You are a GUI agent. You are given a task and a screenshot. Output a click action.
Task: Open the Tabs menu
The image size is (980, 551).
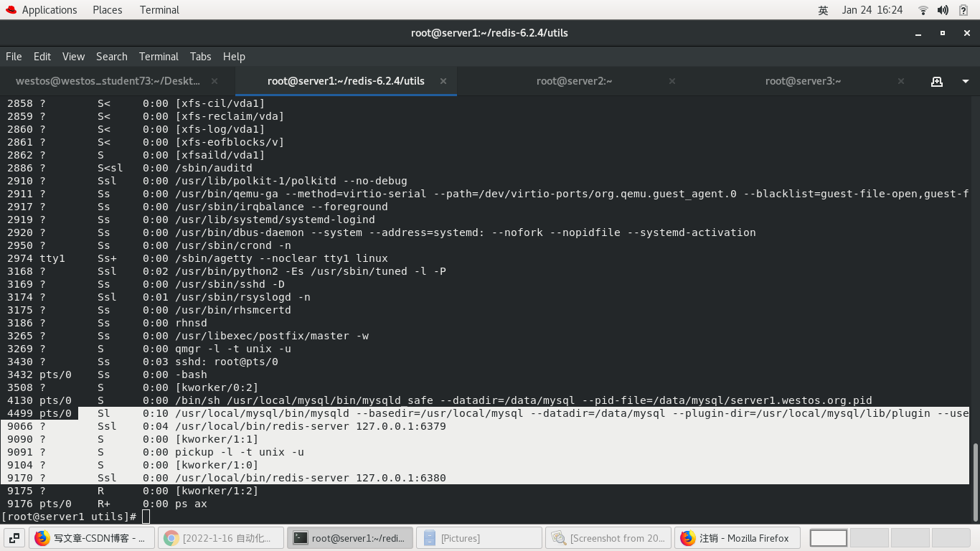click(x=201, y=57)
